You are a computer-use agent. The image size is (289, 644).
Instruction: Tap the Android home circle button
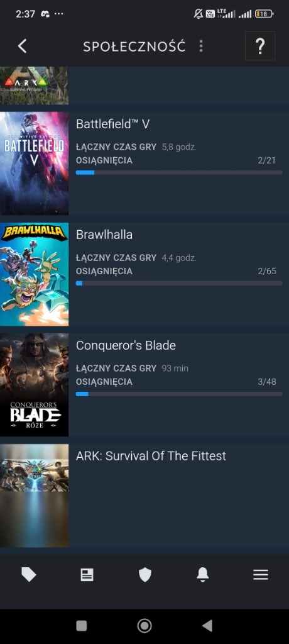tap(144, 626)
